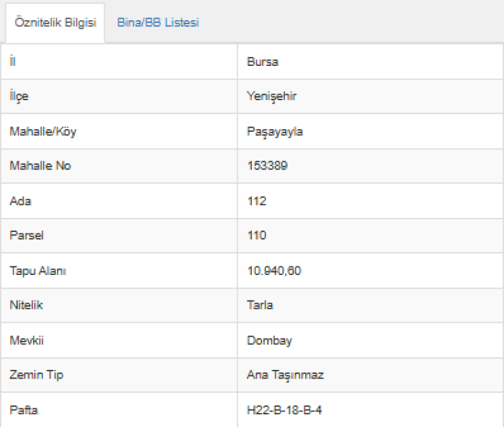Select the Tapu Alanı value 10.940,60

pos(274,270)
